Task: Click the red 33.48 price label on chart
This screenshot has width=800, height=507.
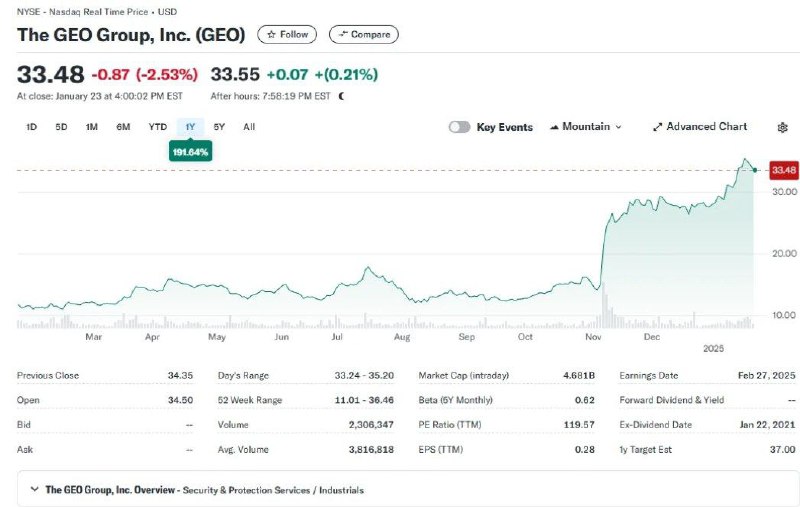Action: pyautogui.click(x=784, y=170)
